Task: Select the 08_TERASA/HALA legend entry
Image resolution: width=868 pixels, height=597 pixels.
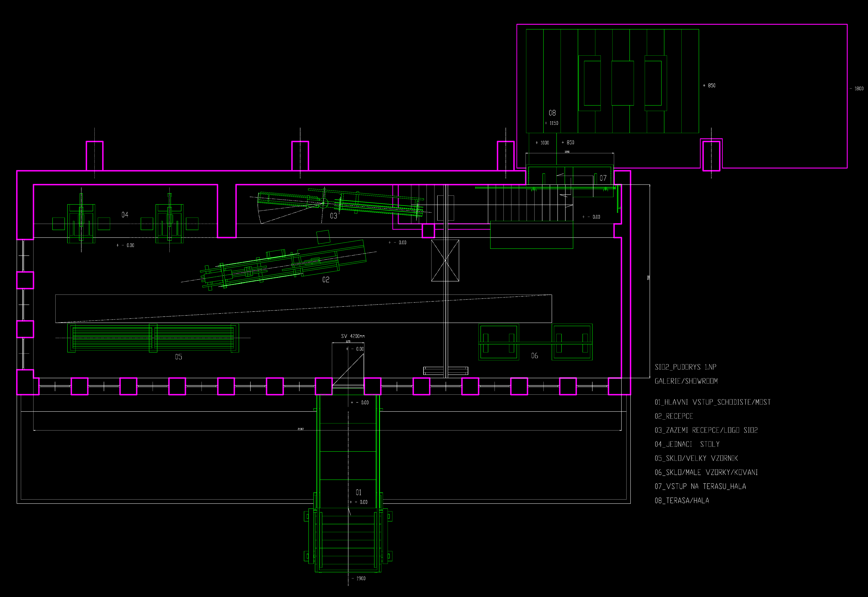Action: pyautogui.click(x=682, y=501)
